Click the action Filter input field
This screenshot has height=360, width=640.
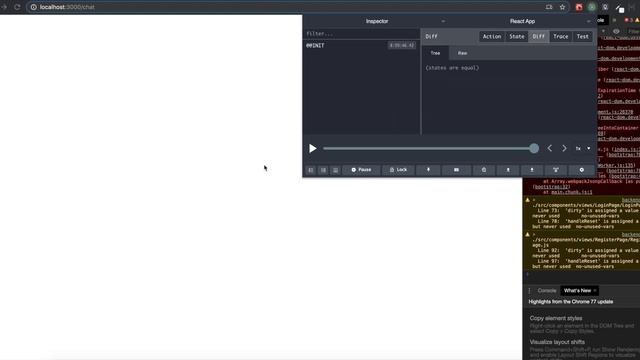361,34
